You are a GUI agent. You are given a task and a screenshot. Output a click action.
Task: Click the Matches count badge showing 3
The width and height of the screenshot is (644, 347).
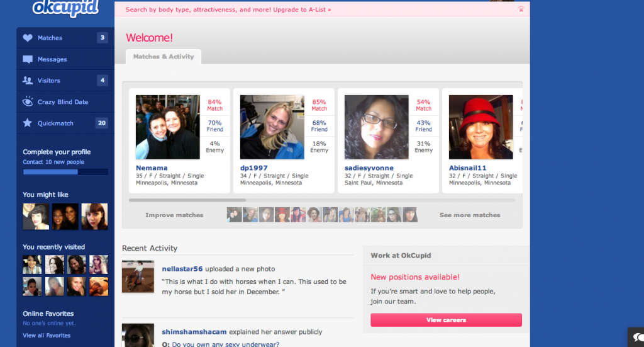point(103,38)
